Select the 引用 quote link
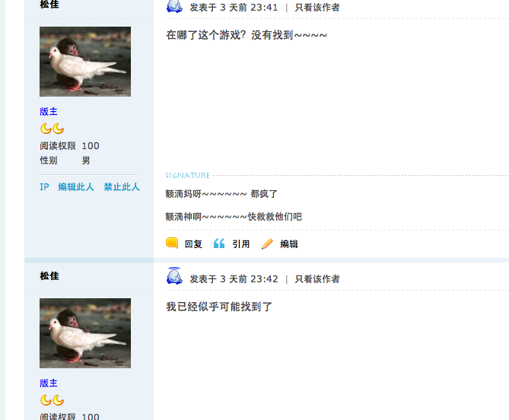Viewport: 509px width, 420px height. (x=241, y=244)
